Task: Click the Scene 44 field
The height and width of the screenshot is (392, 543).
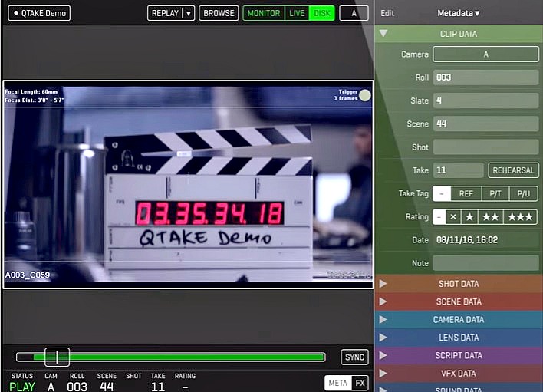Action: tap(485, 124)
